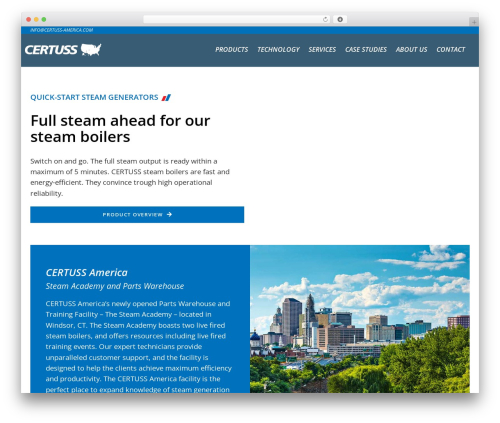Screen dimensions: 500x423
Task: Click the Quick-Start Steam Generators heading
Action: (94, 97)
